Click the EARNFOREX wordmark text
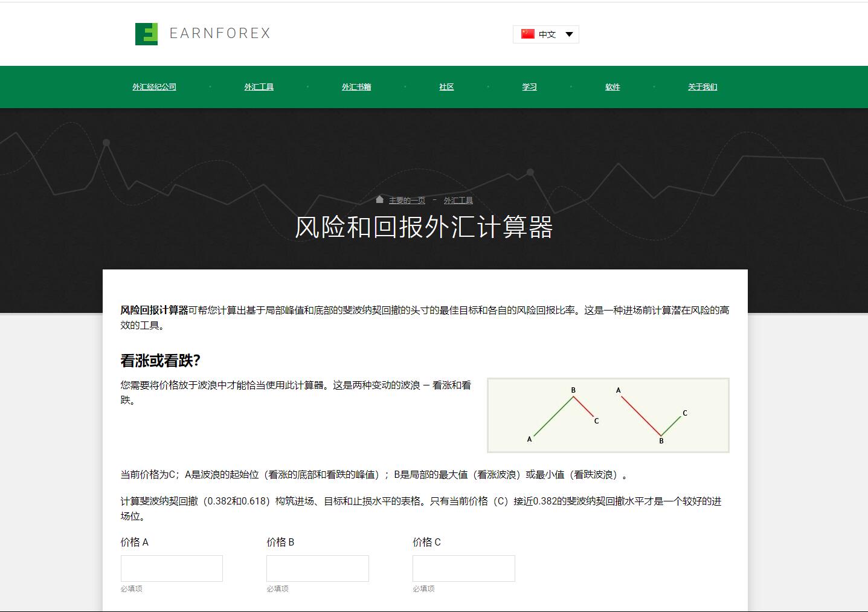The image size is (868, 612). tap(220, 33)
